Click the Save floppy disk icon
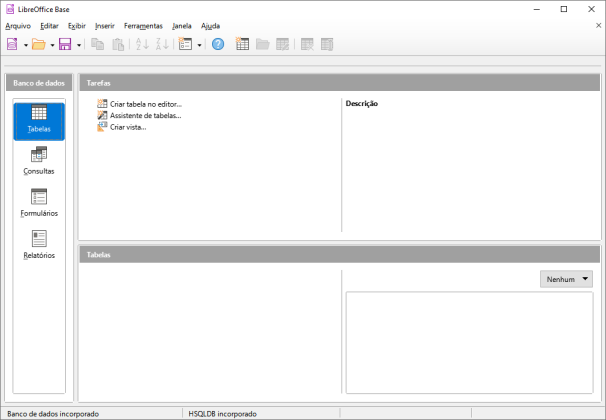The height and width of the screenshot is (420, 606). (x=65, y=44)
